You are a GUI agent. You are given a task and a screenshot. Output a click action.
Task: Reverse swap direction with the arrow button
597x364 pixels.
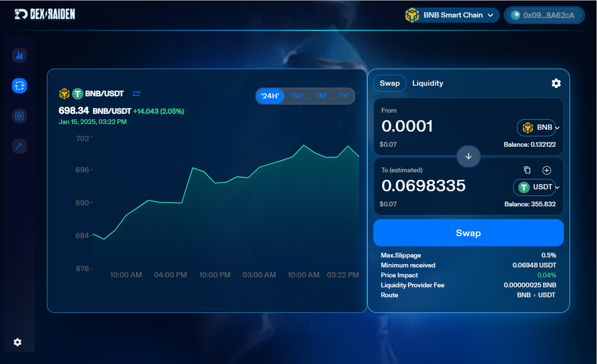(469, 156)
